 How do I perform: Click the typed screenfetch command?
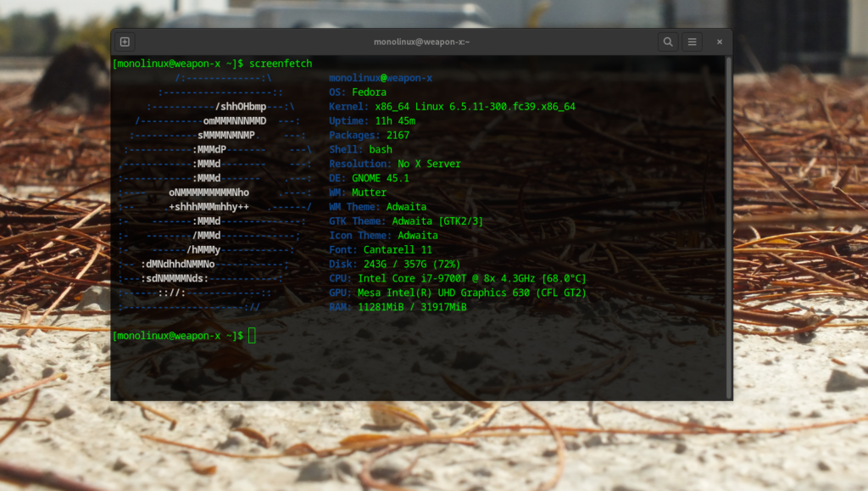[x=281, y=64]
